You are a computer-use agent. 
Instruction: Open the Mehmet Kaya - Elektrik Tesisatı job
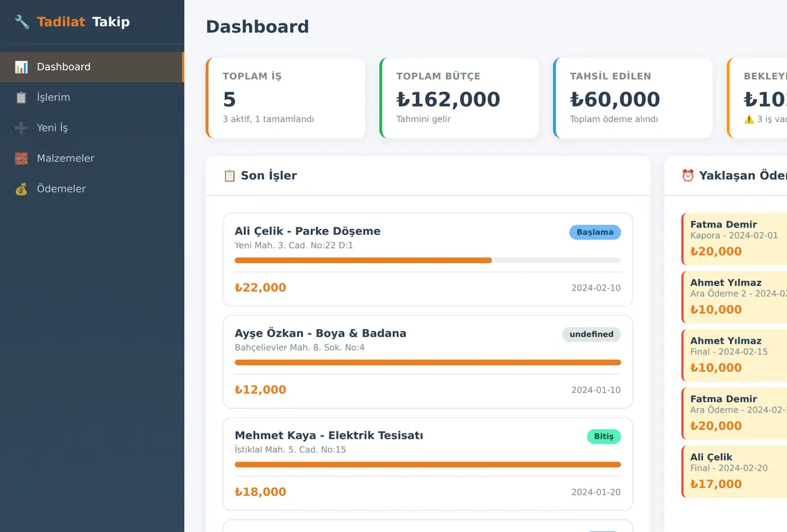point(428,464)
